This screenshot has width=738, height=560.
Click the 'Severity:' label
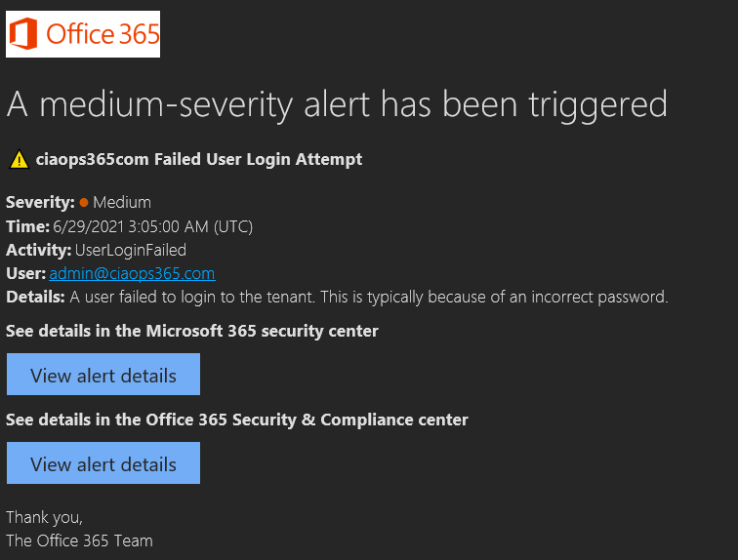(x=40, y=203)
